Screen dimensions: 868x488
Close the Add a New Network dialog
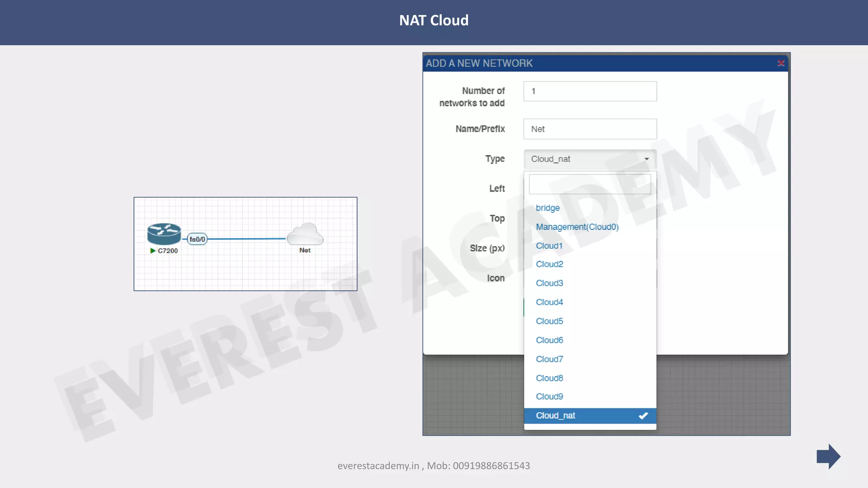[781, 63]
